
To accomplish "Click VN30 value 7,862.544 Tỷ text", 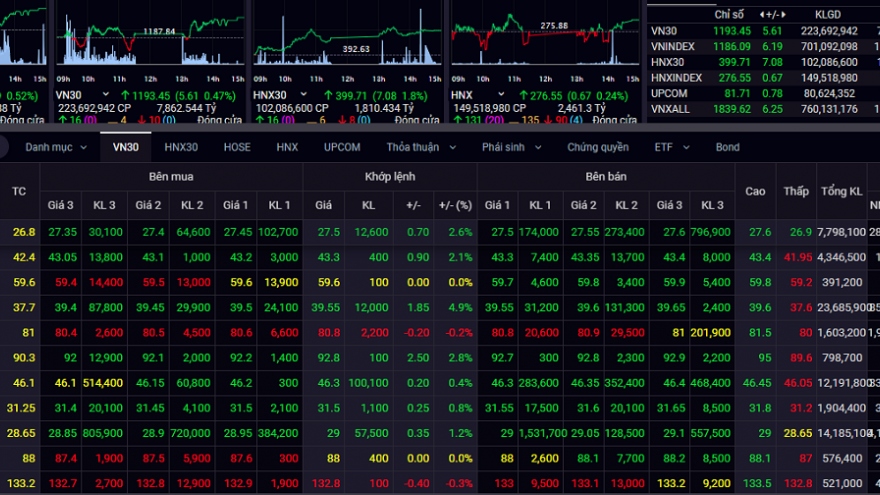I will (x=186, y=108).
